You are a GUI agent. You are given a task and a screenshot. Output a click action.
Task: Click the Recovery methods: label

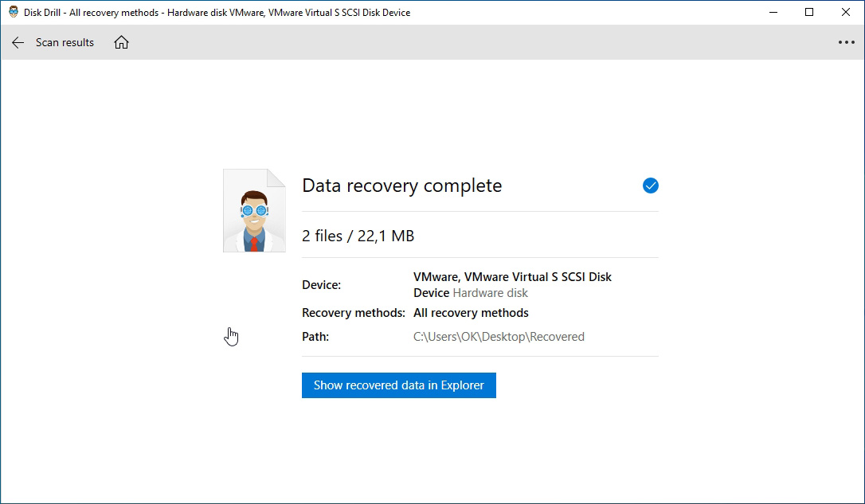point(354,313)
